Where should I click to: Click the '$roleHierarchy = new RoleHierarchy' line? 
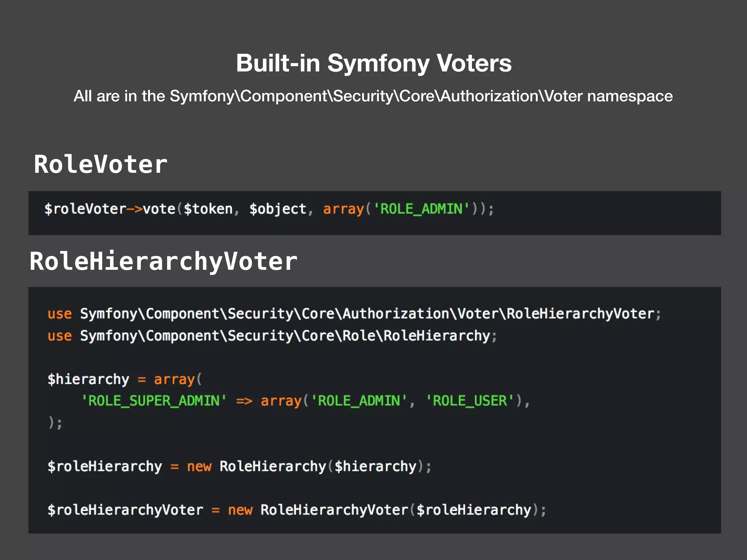click(x=240, y=466)
